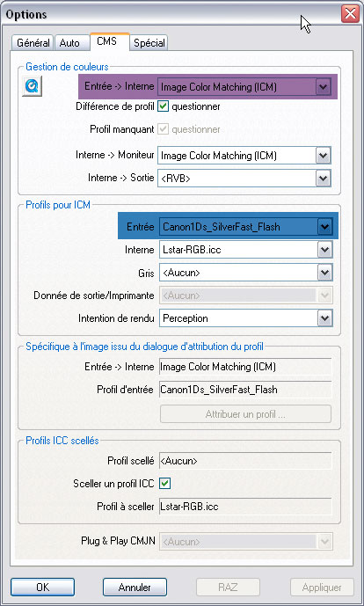Close the Options dialog window
The image size is (364, 606).
click(x=350, y=14)
